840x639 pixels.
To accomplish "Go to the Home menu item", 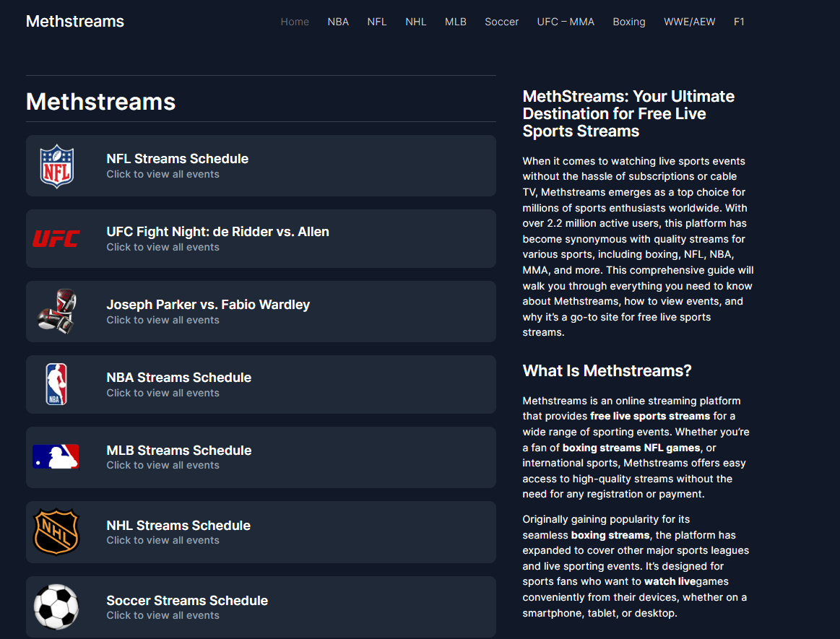I will (x=295, y=22).
